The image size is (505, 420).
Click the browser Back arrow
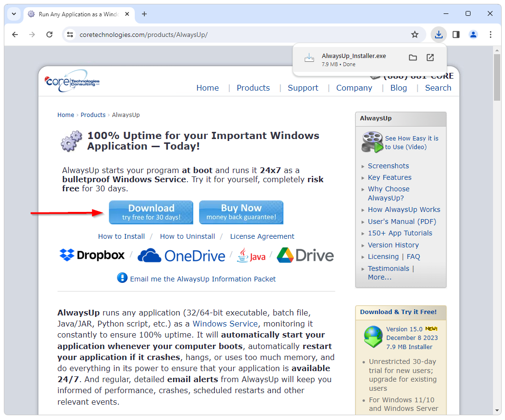[x=15, y=35]
